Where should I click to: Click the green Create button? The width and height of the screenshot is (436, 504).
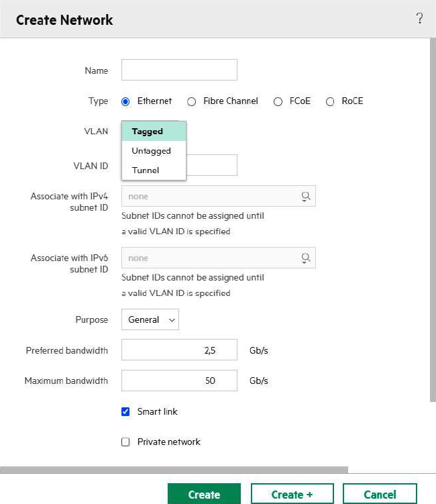[x=204, y=495]
